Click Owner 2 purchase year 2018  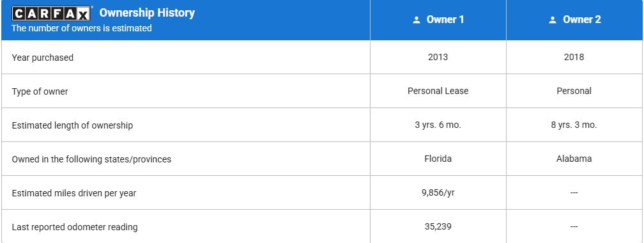point(574,57)
